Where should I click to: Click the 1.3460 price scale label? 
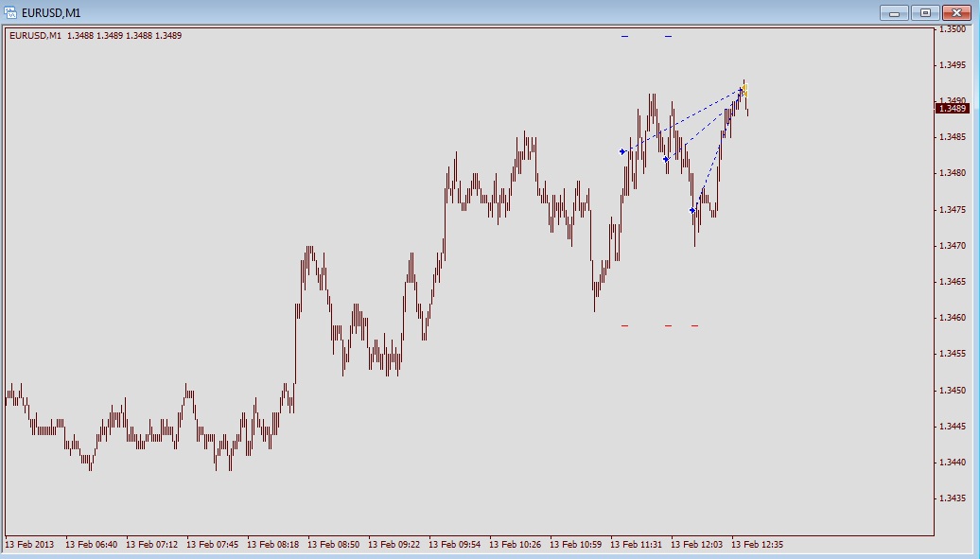[953, 318]
